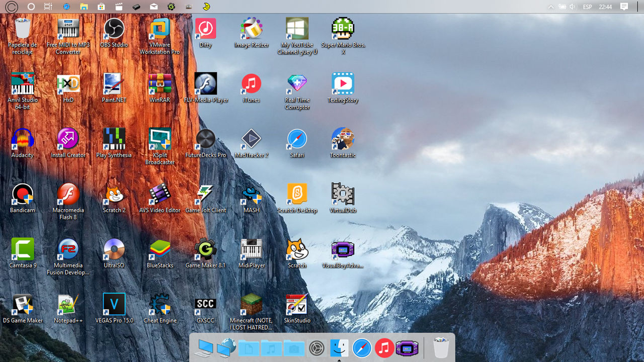This screenshot has width=644, height=362.
Task: Open the gray System Preferences dock icon
Action: [x=316, y=348]
